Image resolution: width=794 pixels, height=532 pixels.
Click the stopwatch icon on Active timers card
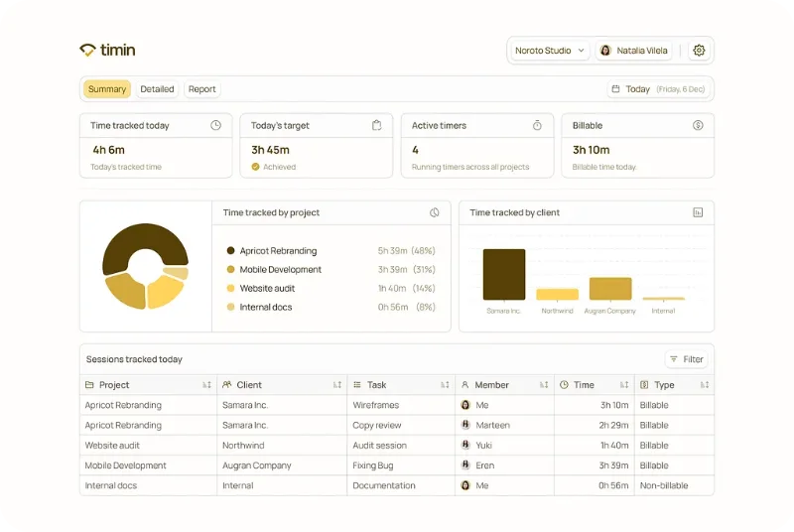[537, 125]
